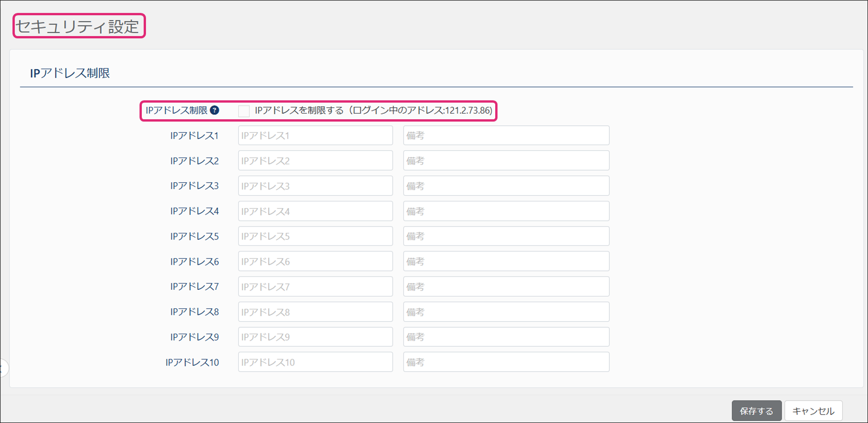This screenshot has width=868, height=423.
Task: Focus the 備考 field for IPアドレス8
Action: pos(506,312)
